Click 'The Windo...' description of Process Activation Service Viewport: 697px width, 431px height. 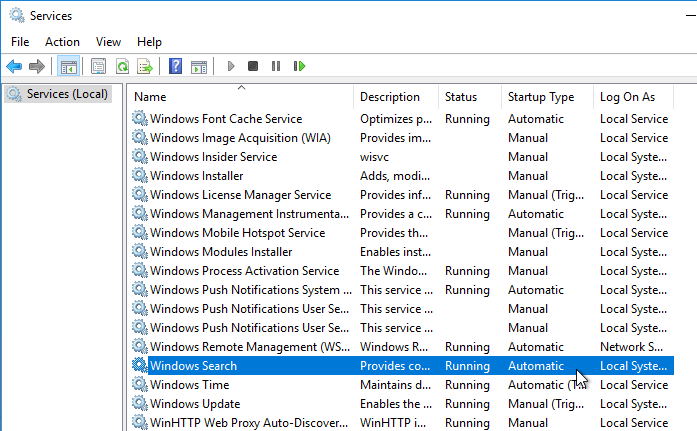(393, 271)
